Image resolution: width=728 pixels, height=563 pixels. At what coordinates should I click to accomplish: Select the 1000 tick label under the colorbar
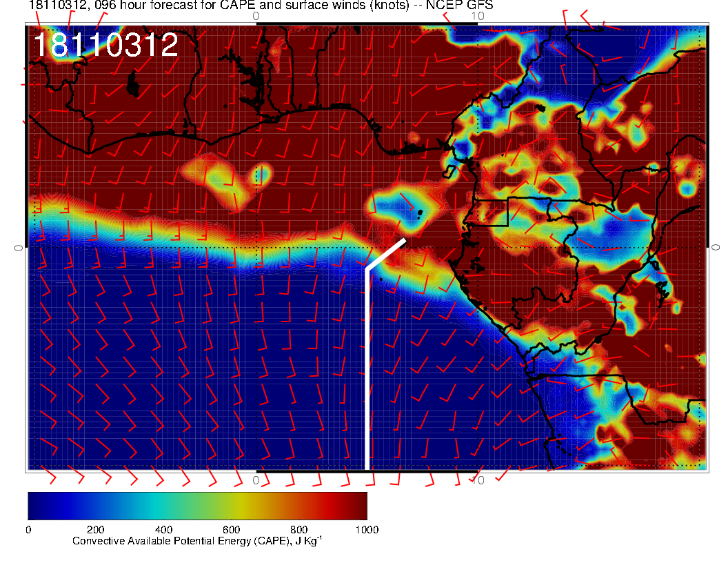click(x=366, y=530)
